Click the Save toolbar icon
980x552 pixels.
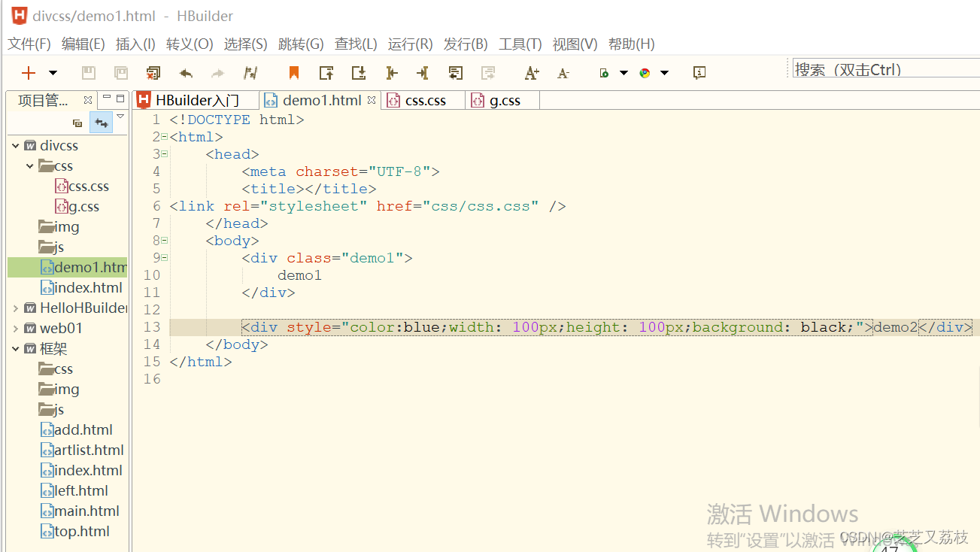pyautogui.click(x=88, y=73)
